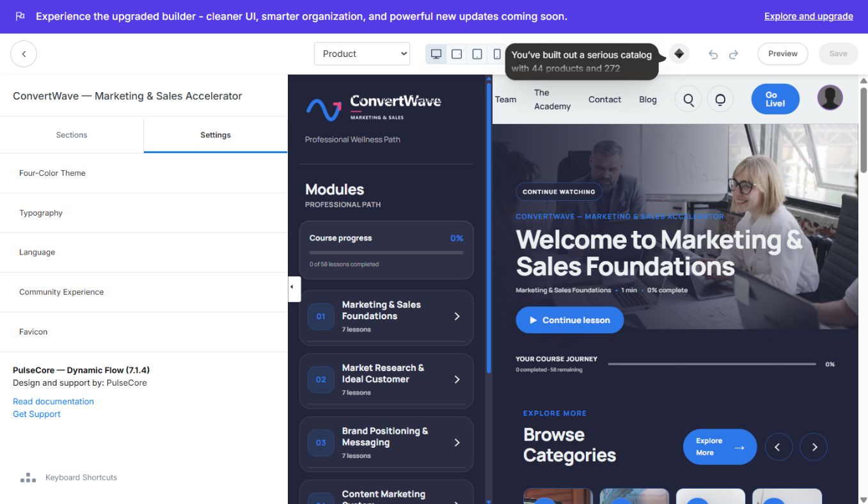Click PulseCore — Dynamic Flow (7.1.4) text
The height and width of the screenshot is (504, 868).
pyautogui.click(x=81, y=370)
